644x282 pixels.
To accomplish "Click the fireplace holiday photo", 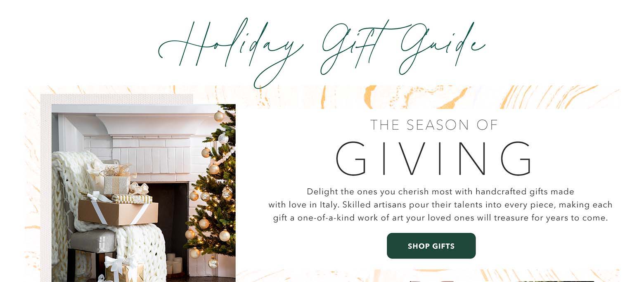I will (x=143, y=193).
